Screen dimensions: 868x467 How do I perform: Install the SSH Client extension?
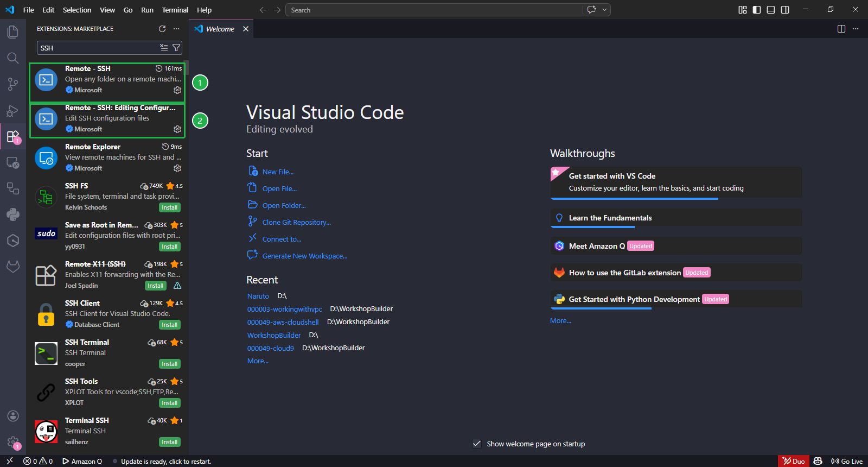[170, 325]
